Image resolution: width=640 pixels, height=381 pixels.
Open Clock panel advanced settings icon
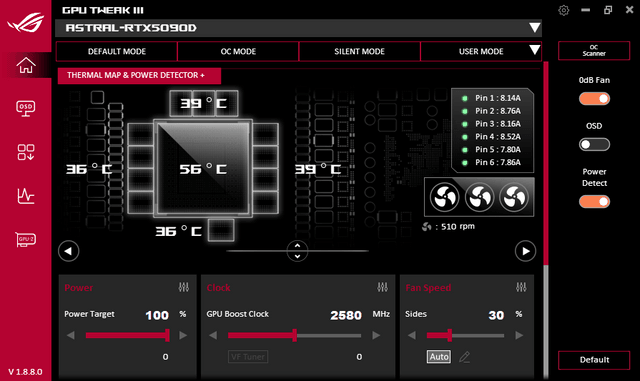[x=382, y=287]
